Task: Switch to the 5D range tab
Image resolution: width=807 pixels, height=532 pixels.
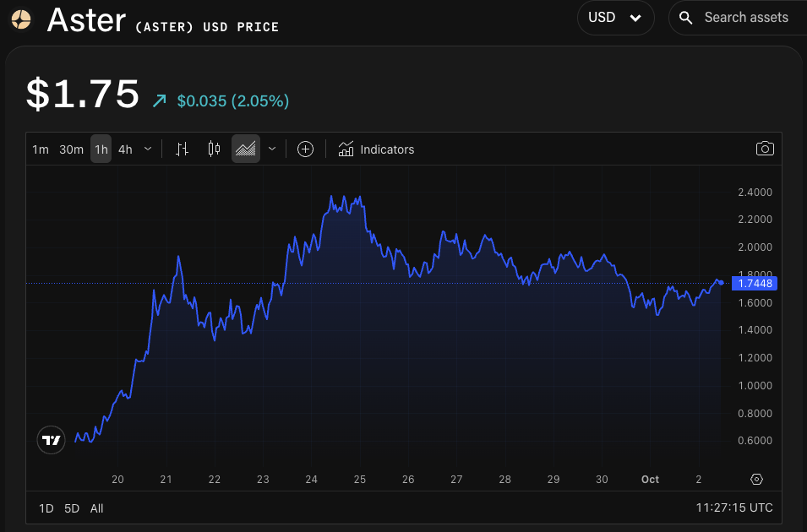Action: (x=71, y=508)
